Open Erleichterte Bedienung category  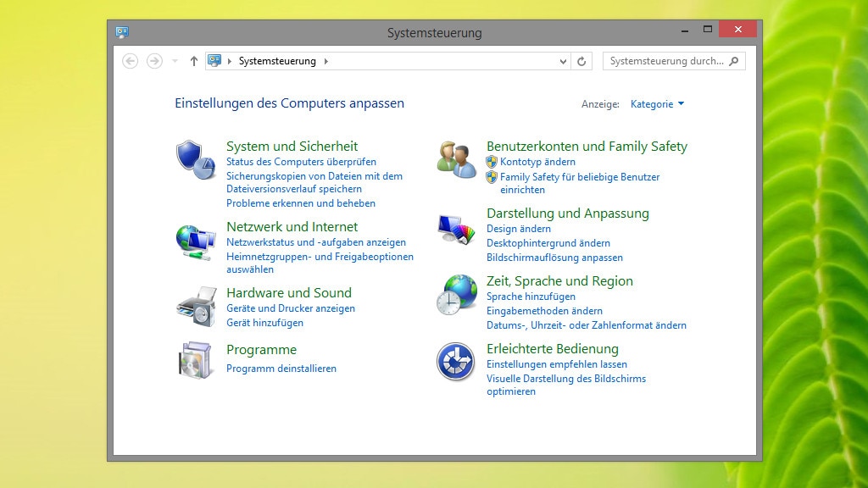point(553,348)
